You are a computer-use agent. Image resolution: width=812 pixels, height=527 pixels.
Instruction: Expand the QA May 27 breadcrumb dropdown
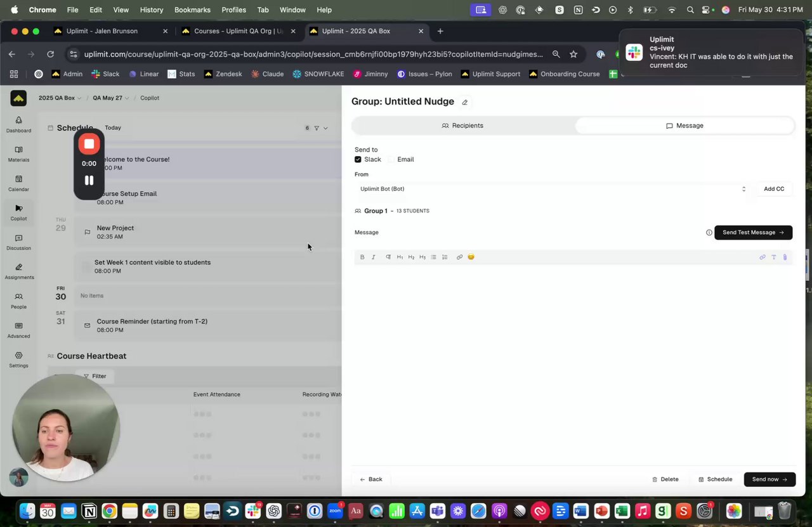pos(110,98)
